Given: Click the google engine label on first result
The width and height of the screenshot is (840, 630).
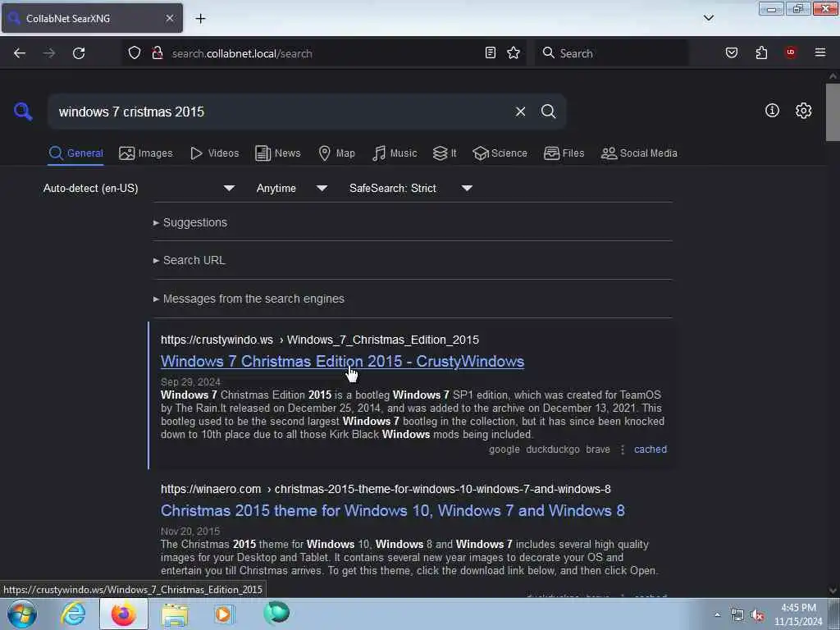Looking at the screenshot, I should [504, 450].
